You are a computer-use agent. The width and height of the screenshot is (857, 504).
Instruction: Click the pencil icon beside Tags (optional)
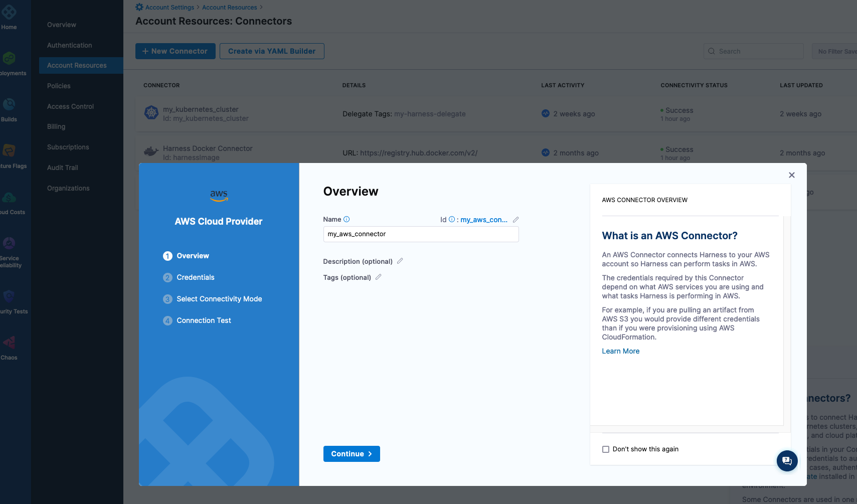(x=378, y=277)
